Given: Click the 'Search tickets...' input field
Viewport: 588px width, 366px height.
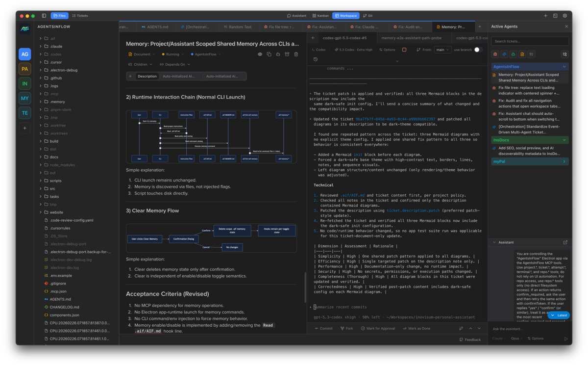Looking at the screenshot, I should tap(529, 41).
